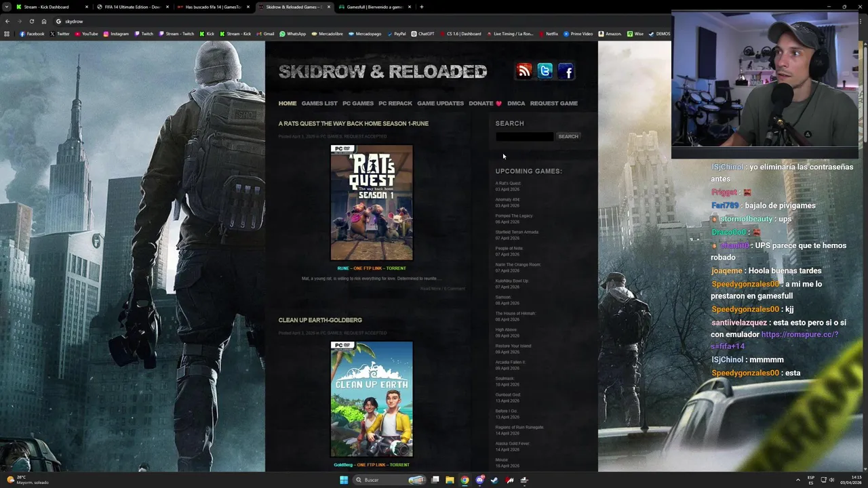Viewport: 868px width, 488px height.
Task: Open the Rat's Quest Season 1 cover image
Action: [372, 202]
